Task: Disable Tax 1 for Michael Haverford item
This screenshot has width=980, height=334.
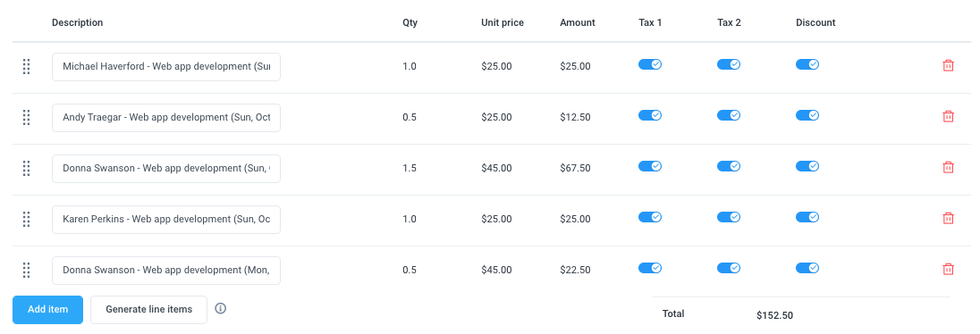Action: 650,64
